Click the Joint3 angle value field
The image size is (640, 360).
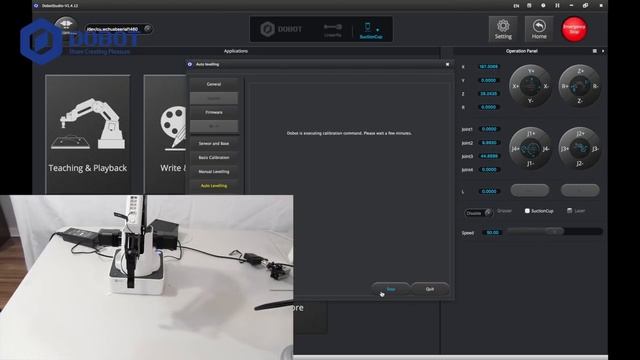489,156
